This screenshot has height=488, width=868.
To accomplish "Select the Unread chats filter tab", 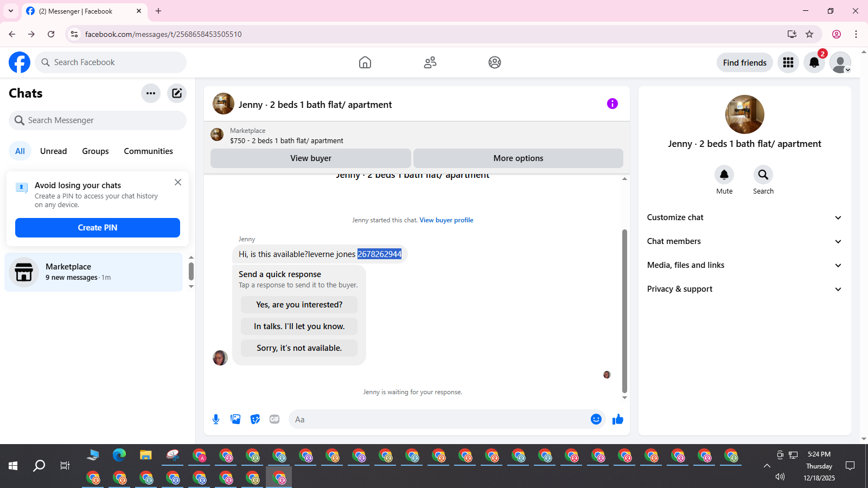I will pyautogui.click(x=54, y=151).
